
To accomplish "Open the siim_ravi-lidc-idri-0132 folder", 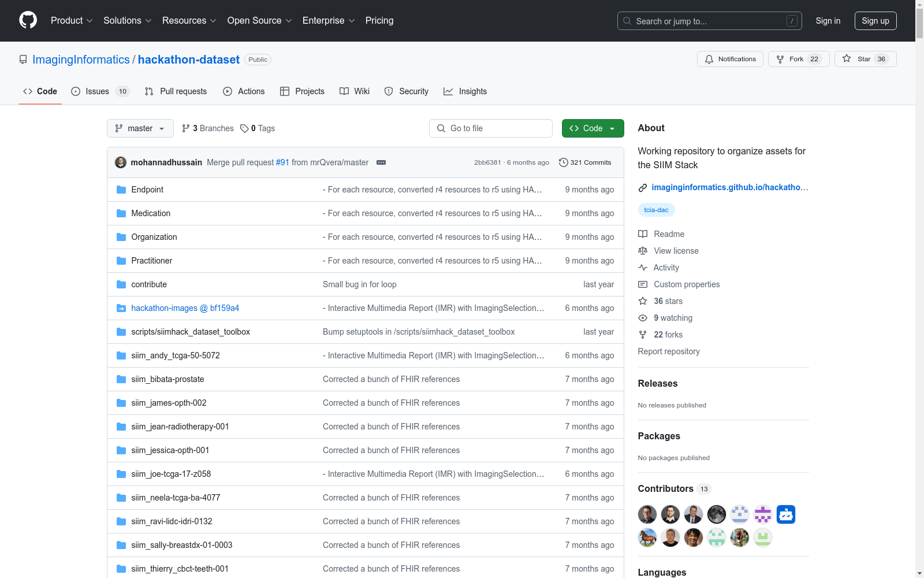I will click(172, 521).
